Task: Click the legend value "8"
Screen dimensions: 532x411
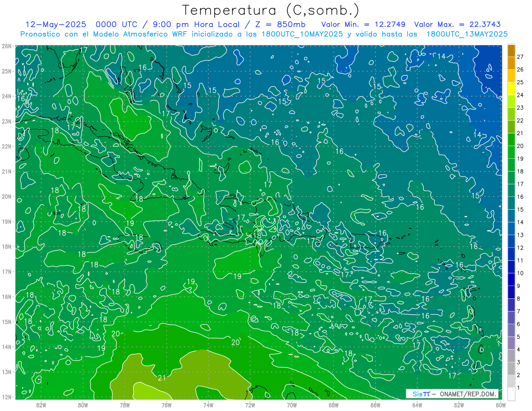Action: tap(519, 298)
